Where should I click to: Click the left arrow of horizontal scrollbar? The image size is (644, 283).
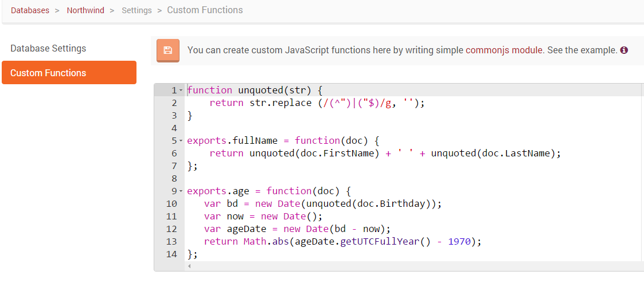click(189, 266)
